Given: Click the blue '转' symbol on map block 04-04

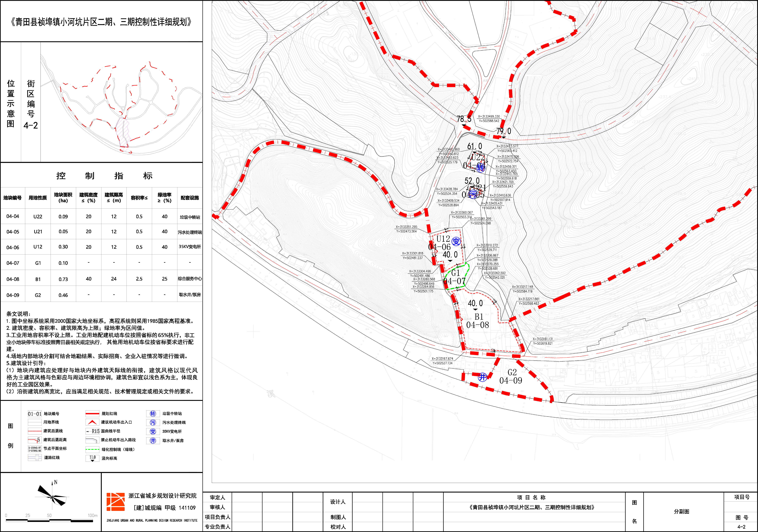Looking at the screenshot, I should [481, 168].
